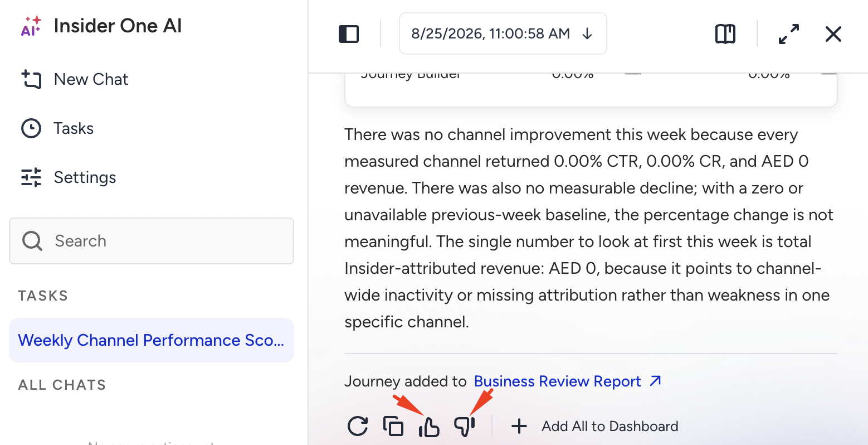Close the chat panel

click(x=833, y=34)
